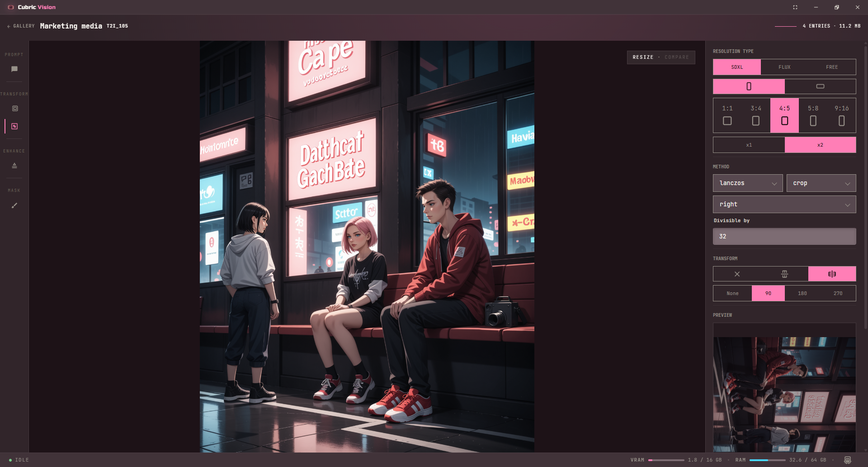
Task: Go back to the Gallery
Action: (x=21, y=26)
